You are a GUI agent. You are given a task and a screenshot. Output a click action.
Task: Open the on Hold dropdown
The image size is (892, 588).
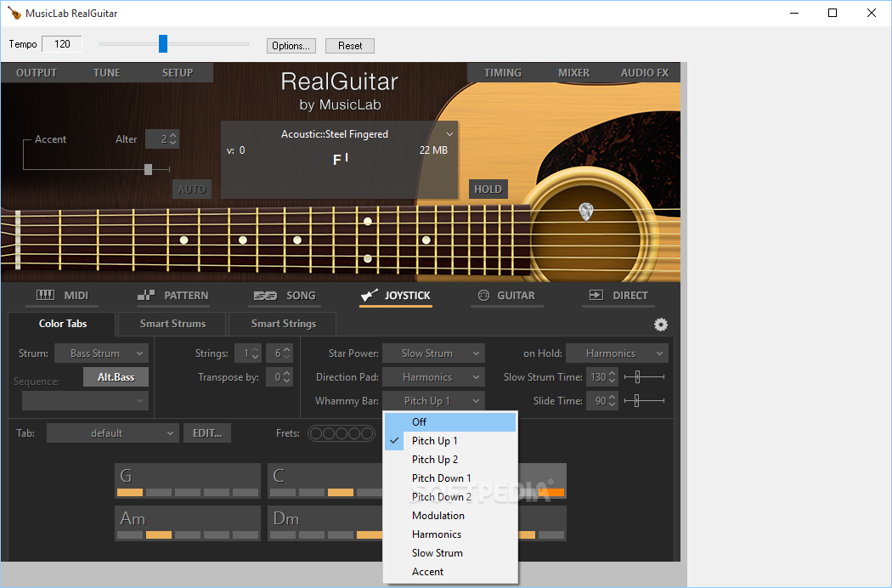[618, 353]
